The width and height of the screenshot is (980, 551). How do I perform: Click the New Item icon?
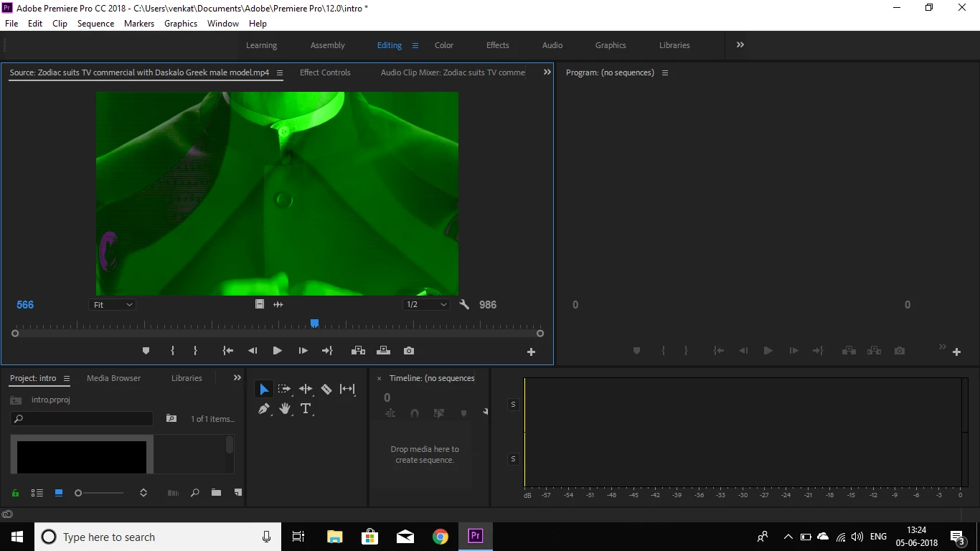click(238, 493)
